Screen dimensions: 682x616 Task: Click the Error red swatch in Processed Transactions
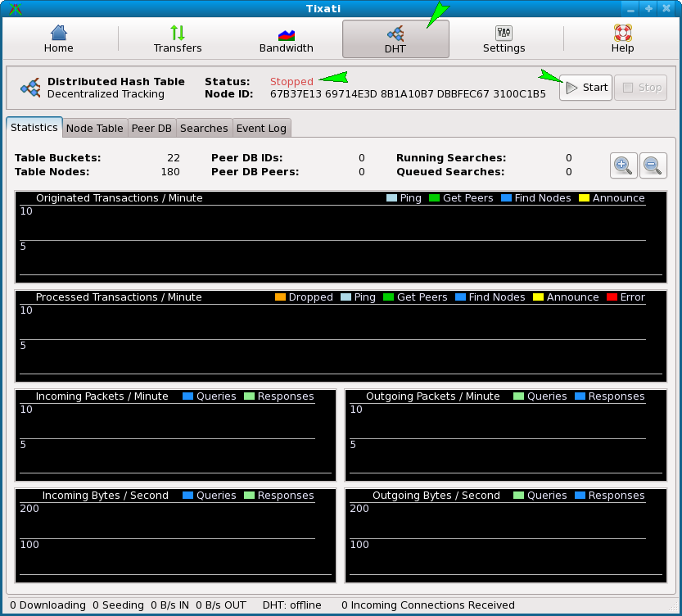(612, 297)
